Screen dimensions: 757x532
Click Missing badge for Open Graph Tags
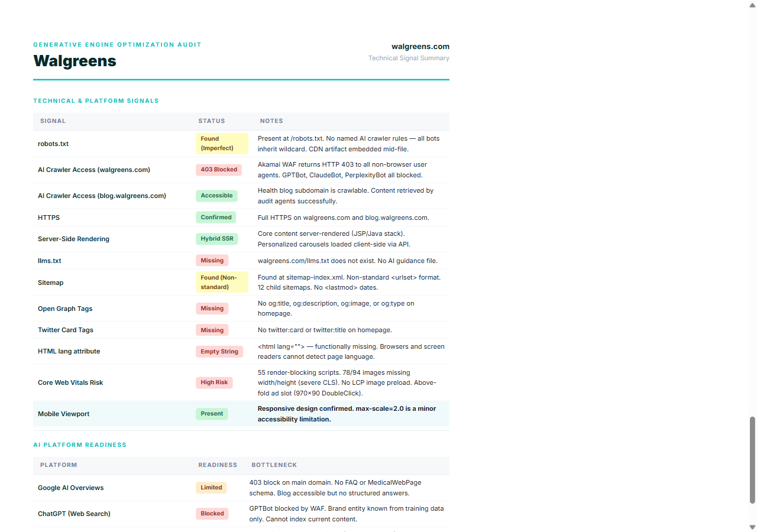[x=212, y=309]
